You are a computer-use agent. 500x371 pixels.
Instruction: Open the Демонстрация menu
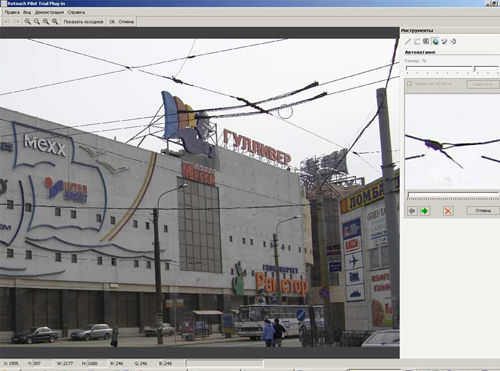tap(49, 12)
